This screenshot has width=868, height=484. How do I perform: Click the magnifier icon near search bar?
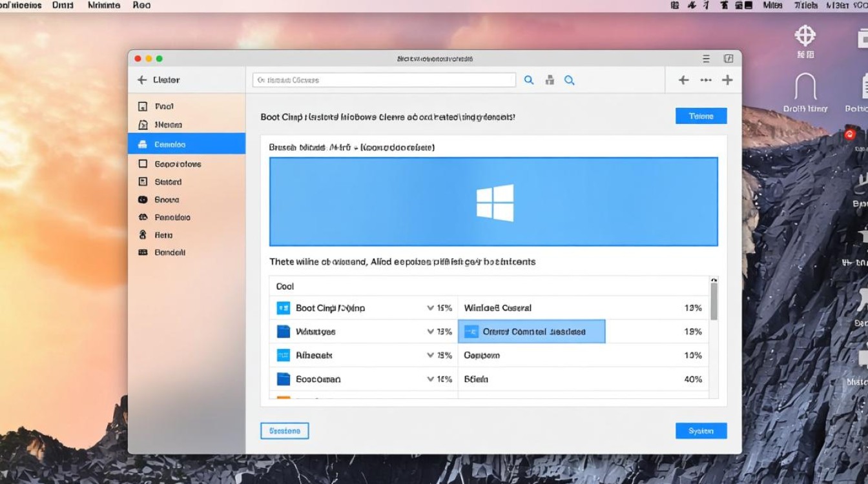529,79
